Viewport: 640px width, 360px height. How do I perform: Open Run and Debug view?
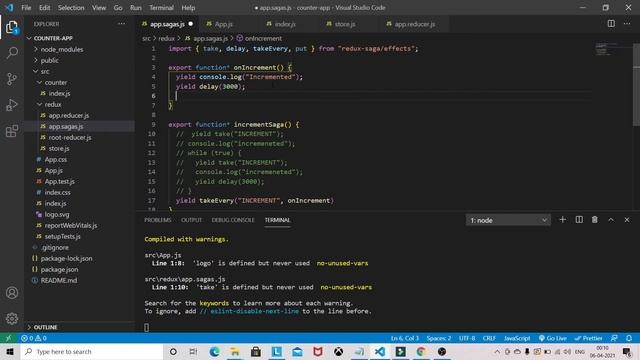tap(12, 105)
